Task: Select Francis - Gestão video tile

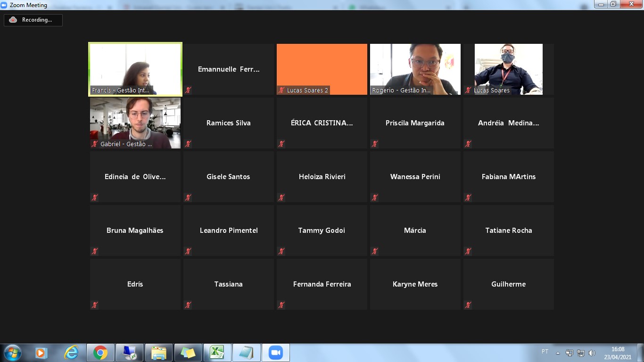Action: point(135,69)
